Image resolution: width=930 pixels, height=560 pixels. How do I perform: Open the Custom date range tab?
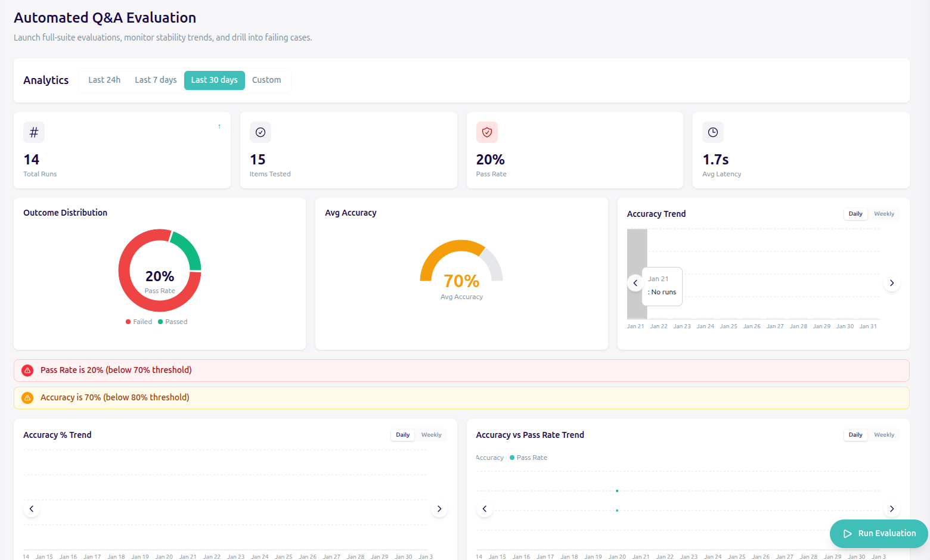266,80
